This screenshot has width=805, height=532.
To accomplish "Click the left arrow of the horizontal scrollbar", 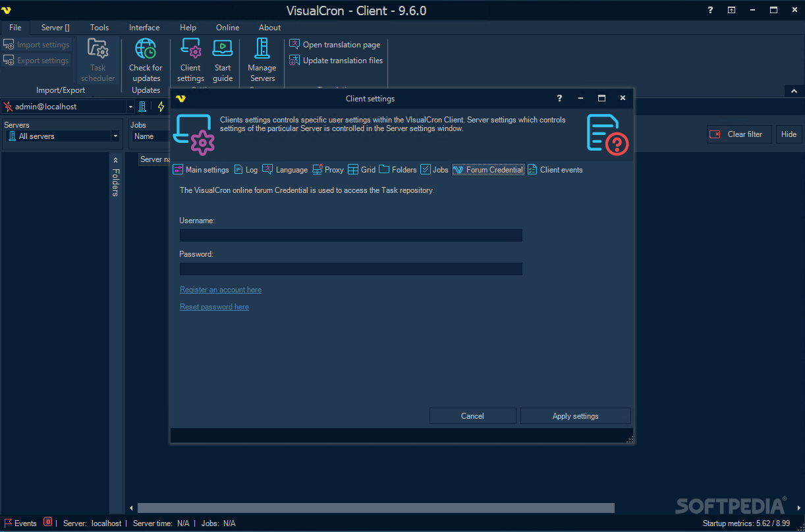I will point(131,508).
